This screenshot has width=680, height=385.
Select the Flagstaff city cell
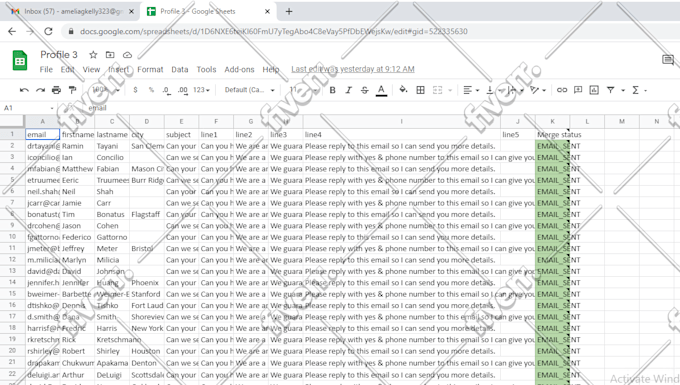pyautogui.click(x=147, y=214)
